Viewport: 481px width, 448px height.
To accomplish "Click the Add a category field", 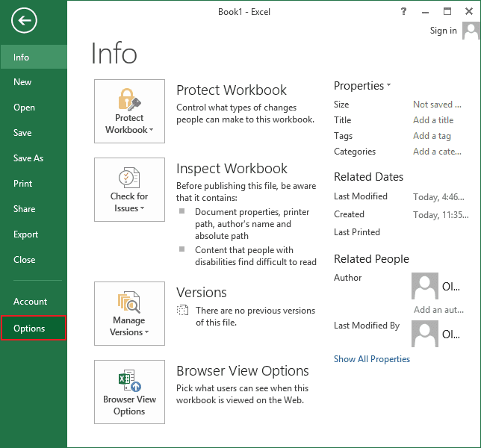I will tap(437, 151).
